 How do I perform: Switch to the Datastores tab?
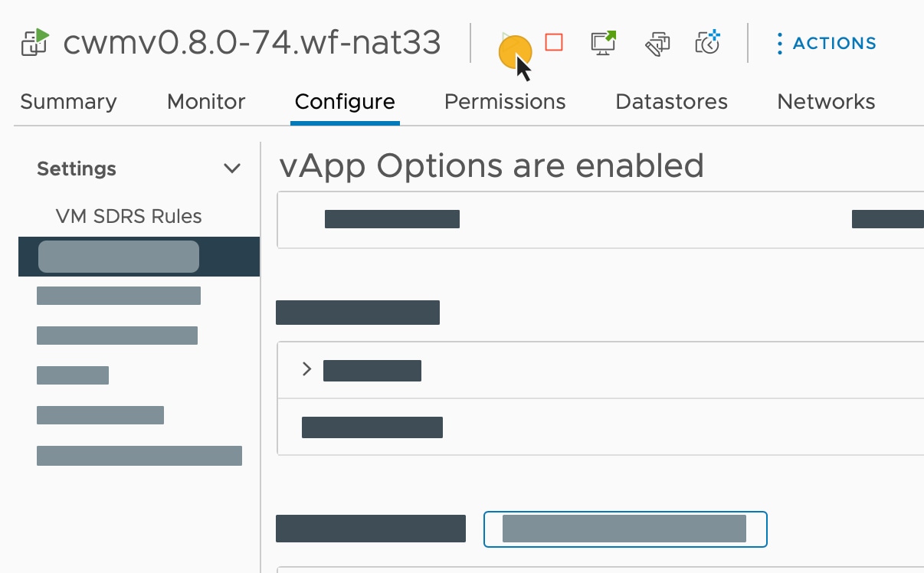coord(670,101)
